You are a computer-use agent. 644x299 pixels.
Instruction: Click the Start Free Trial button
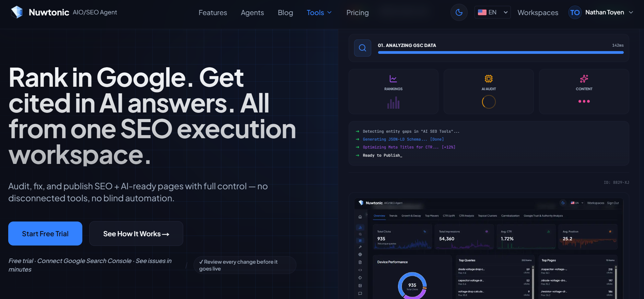45,234
